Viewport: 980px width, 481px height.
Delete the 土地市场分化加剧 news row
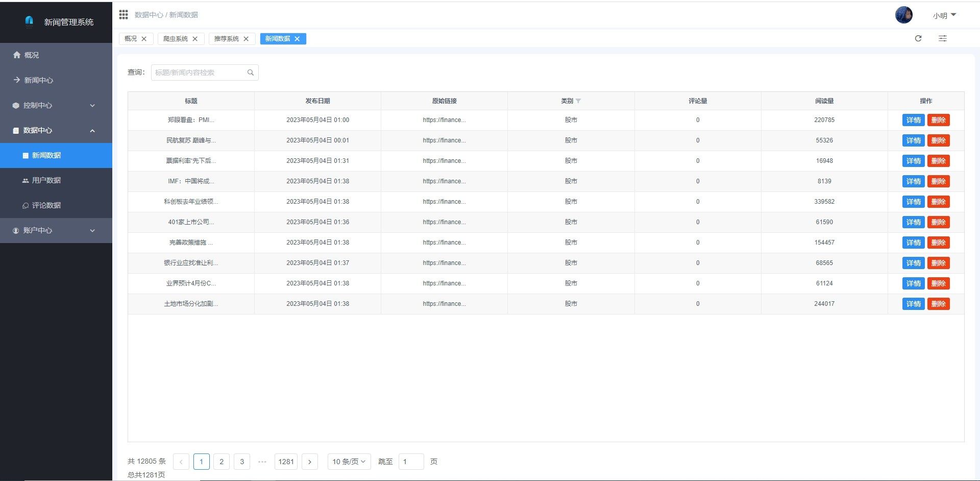click(x=938, y=304)
